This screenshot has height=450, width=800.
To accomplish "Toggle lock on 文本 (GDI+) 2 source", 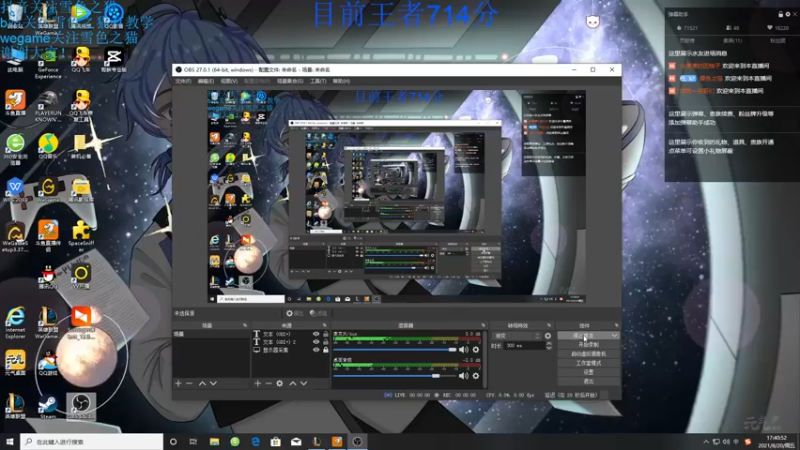I will (x=326, y=342).
